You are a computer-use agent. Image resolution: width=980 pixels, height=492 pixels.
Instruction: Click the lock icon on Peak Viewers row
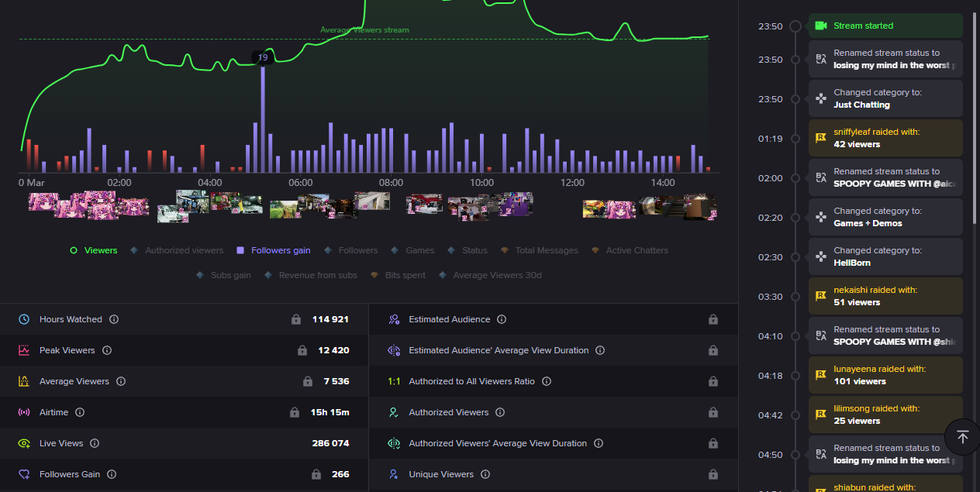coord(302,350)
